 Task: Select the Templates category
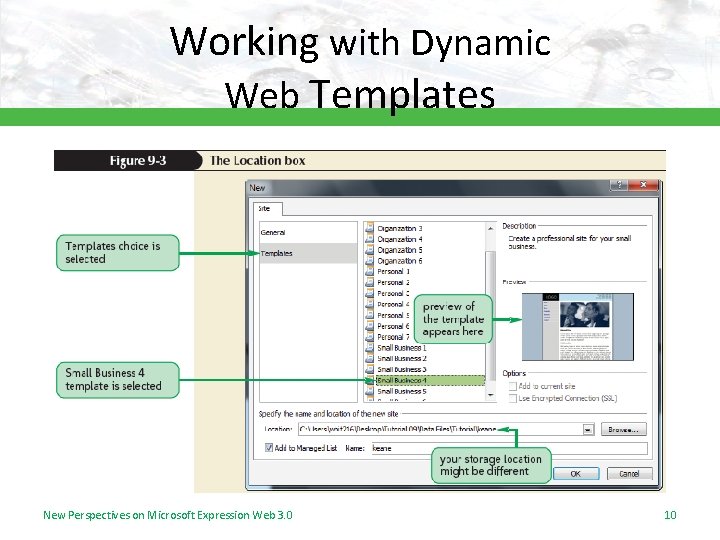pos(308,253)
